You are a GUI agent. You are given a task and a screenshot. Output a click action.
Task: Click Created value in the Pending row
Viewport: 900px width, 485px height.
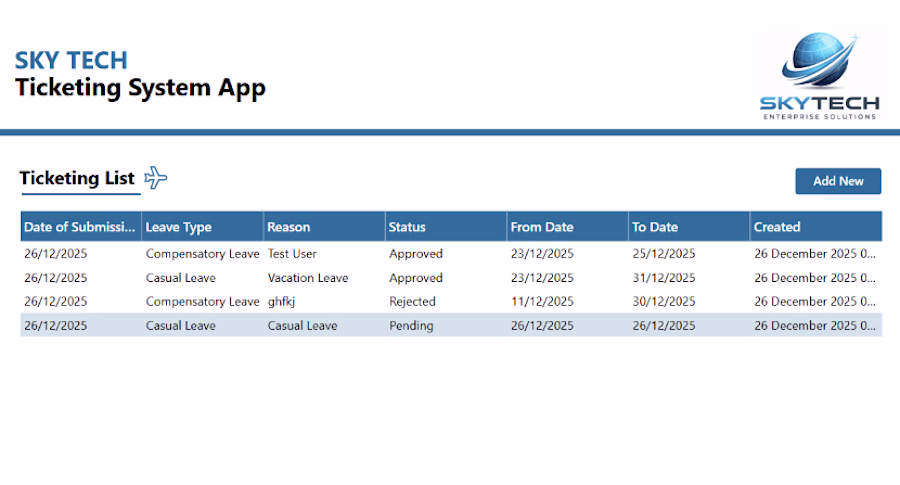coord(814,325)
